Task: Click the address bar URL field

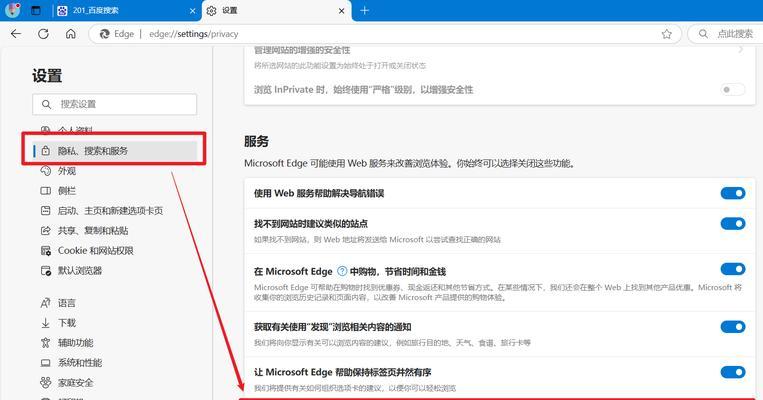Action: (x=384, y=34)
